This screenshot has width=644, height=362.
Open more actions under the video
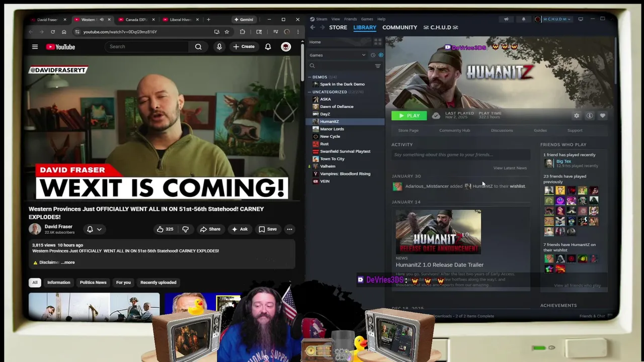[289, 229]
